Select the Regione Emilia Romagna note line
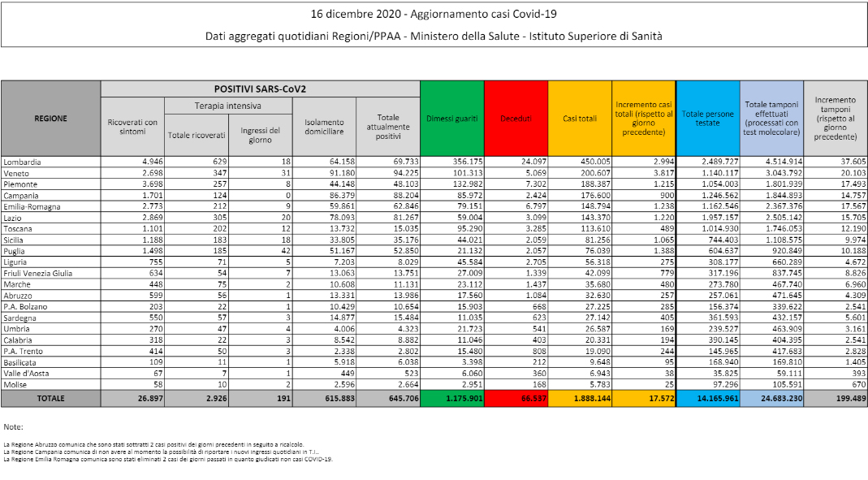 point(168,459)
